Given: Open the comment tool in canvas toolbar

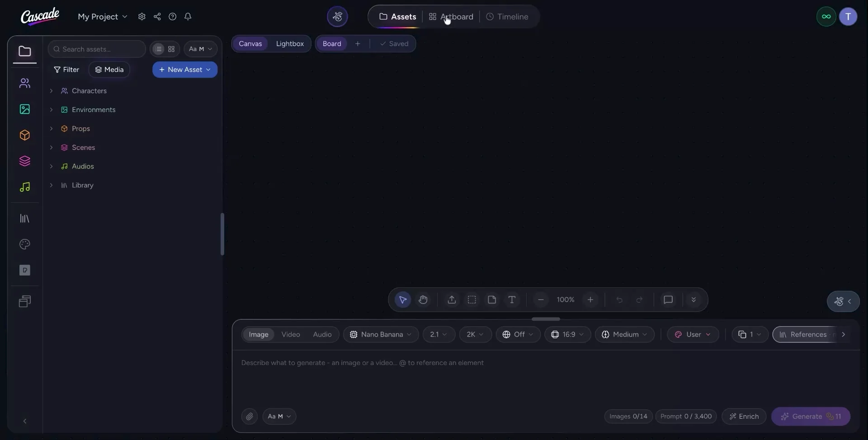Looking at the screenshot, I should click(x=668, y=300).
